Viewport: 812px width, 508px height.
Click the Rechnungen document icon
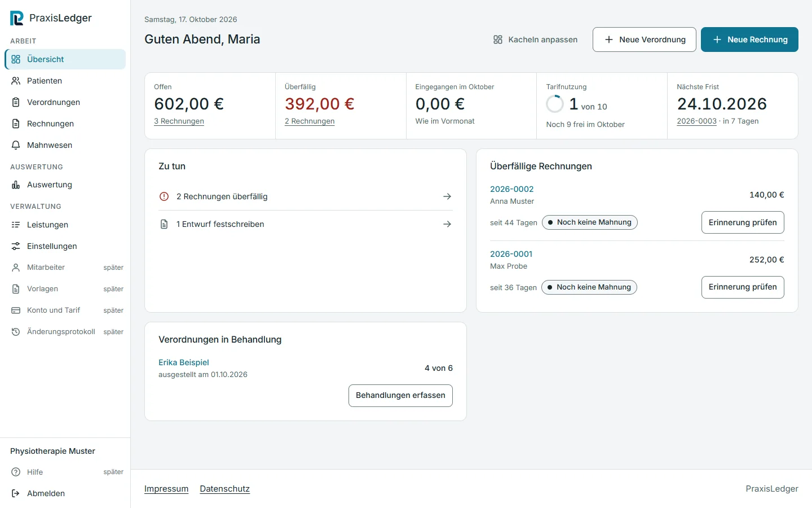[16, 124]
